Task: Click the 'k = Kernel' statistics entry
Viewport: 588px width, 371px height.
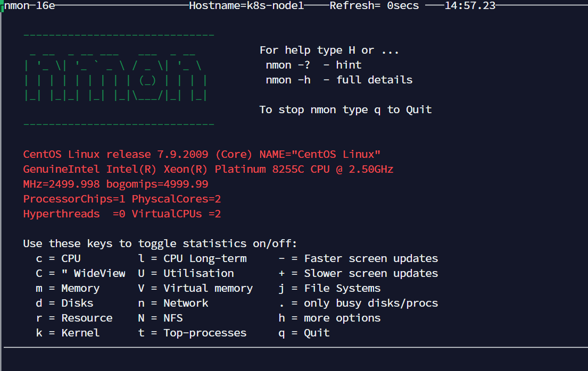Action: pyautogui.click(x=68, y=333)
